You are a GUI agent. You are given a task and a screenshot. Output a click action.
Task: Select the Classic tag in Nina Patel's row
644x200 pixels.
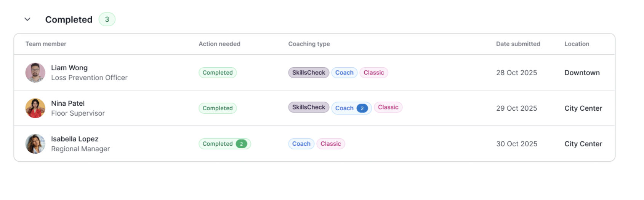pos(388,107)
